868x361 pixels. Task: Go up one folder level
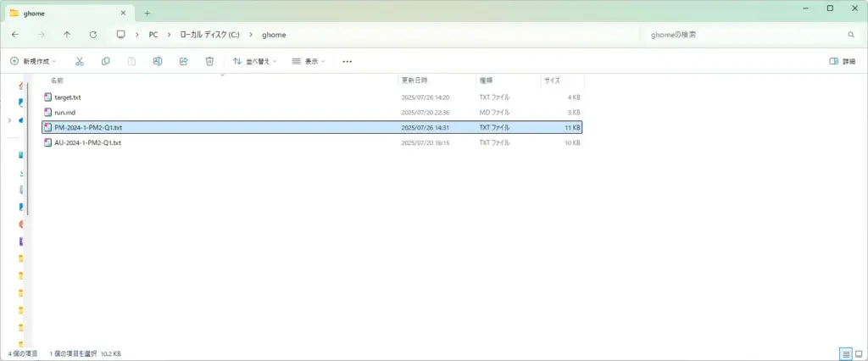pos(67,35)
